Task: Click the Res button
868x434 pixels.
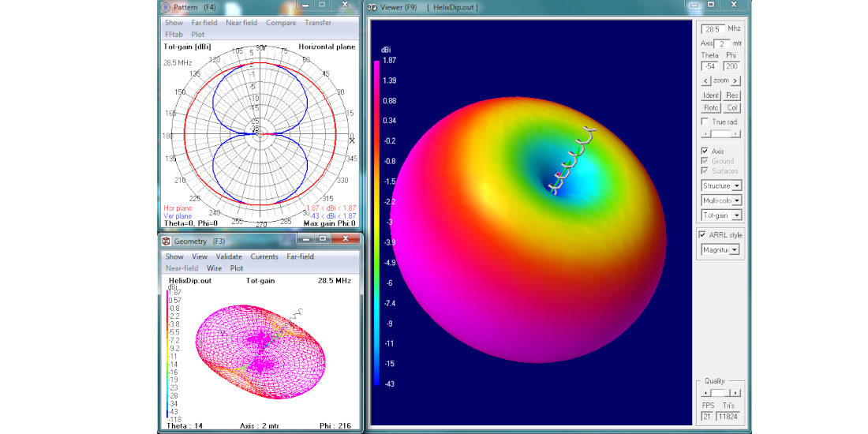Action: [731, 95]
